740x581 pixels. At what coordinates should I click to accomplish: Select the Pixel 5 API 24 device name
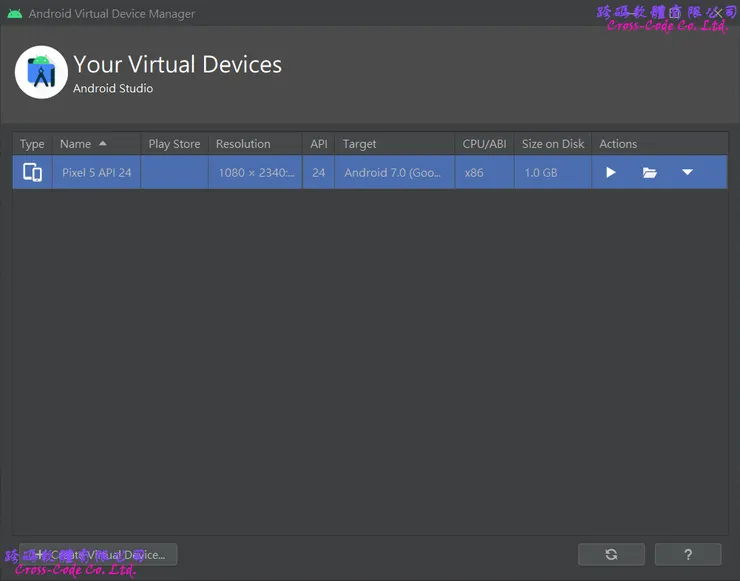(97, 173)
